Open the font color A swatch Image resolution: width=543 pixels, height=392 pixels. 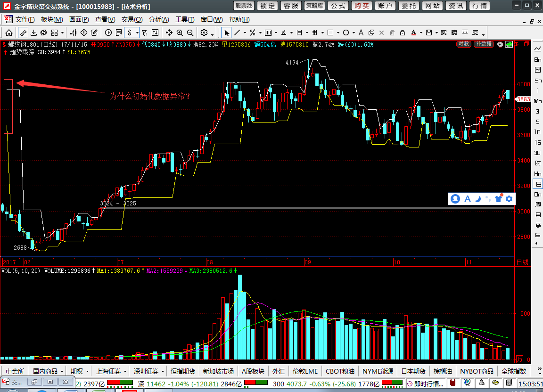pyautogui.click(x=413, y=33)
